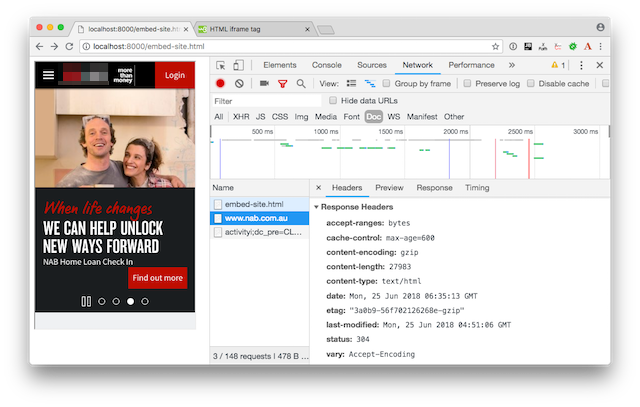Click the Login button on the NAB page
The height and width of the screenshot is (407, 640).
175,75
